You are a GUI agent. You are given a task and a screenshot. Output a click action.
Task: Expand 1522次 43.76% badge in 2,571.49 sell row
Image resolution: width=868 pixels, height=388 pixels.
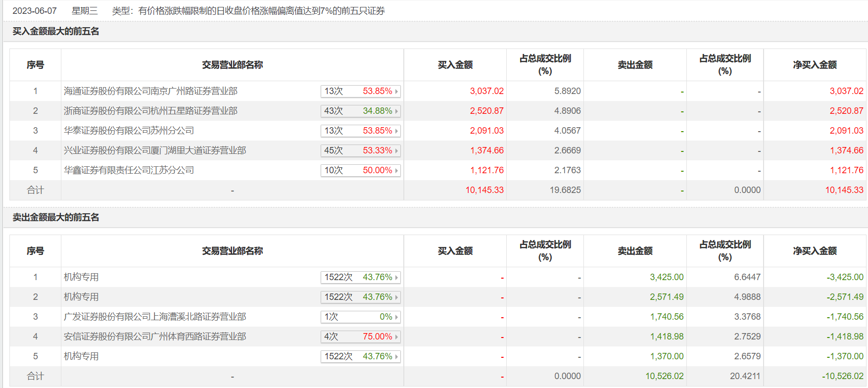(x=361, y=297)
